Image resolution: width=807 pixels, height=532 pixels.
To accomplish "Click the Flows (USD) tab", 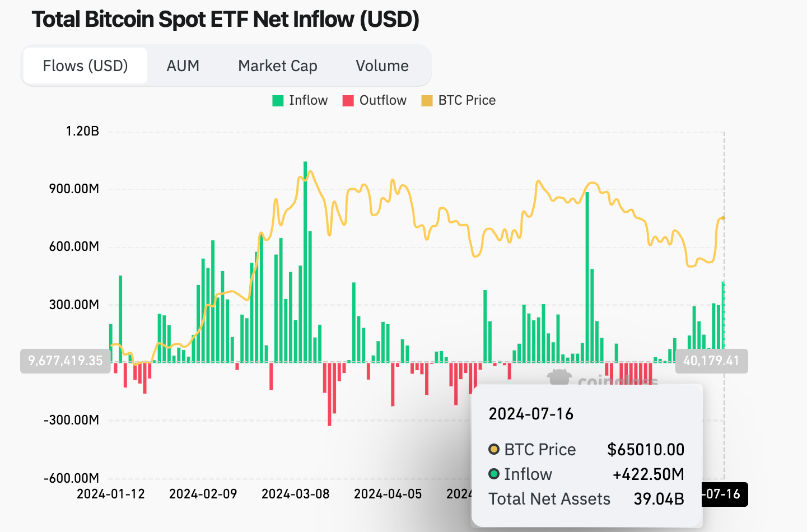I will point(85,66).
